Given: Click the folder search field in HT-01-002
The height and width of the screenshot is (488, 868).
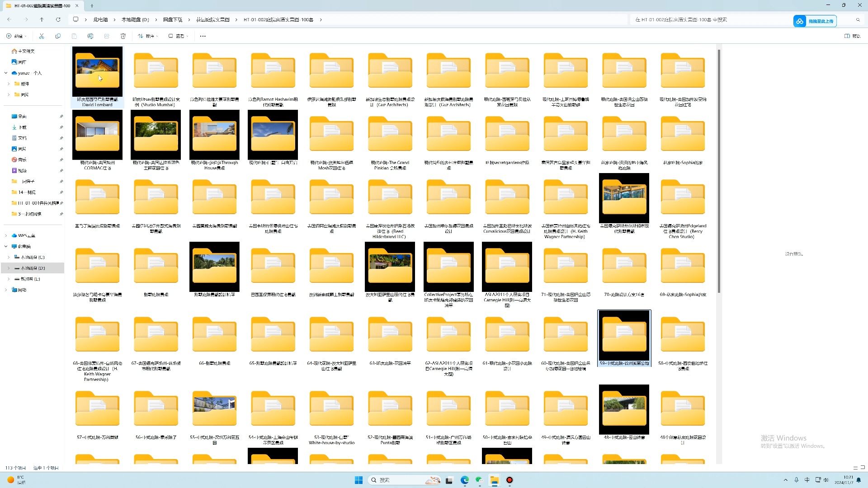Looking at the screenshot, I should click(710, 19).
